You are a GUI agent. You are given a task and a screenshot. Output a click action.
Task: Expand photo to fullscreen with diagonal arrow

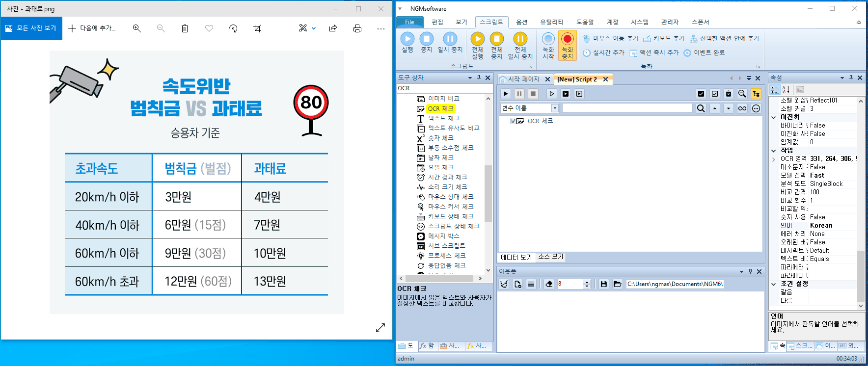coord(380,328)
